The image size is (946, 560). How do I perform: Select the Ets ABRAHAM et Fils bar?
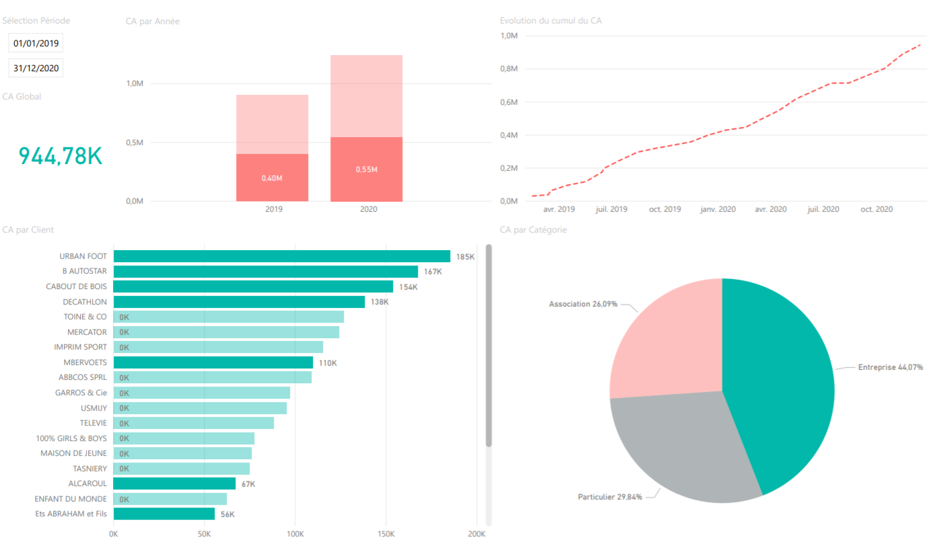(x=163, y=514)
